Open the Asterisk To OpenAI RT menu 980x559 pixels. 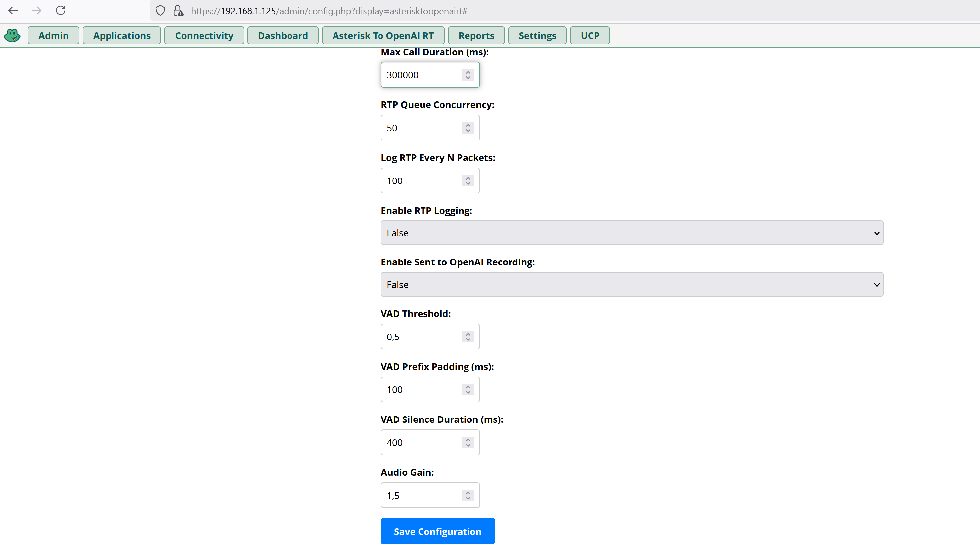coord(383,35)
